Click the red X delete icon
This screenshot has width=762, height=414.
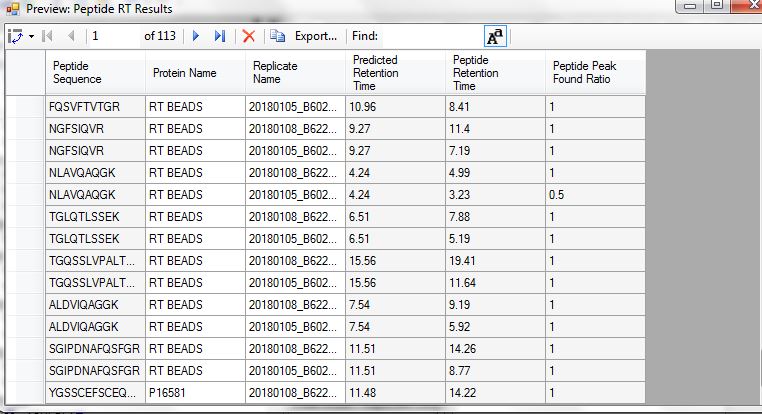pos(249,36)
